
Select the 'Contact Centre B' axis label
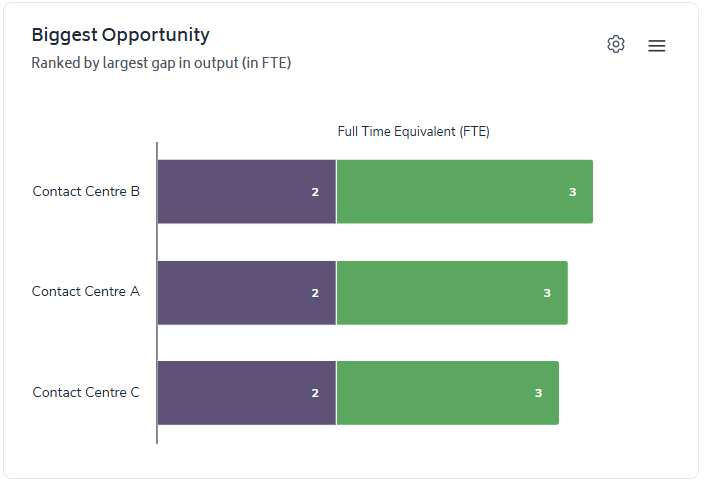tap(86, 191)
